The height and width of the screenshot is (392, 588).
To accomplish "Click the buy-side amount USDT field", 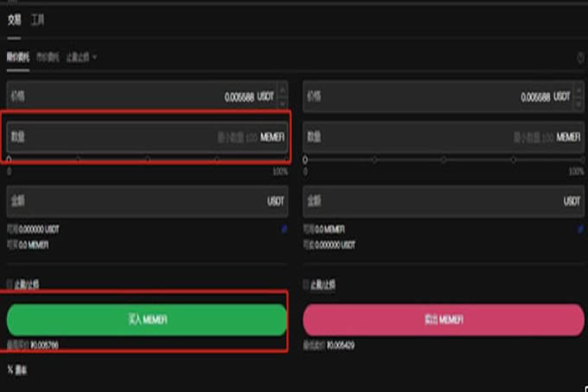I will (x=147, y=201).
